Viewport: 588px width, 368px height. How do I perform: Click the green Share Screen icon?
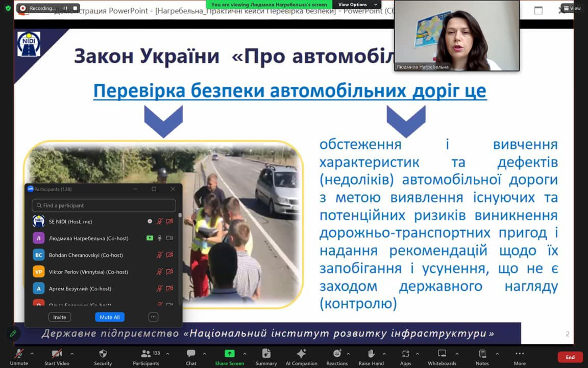(x=229, y=354)
